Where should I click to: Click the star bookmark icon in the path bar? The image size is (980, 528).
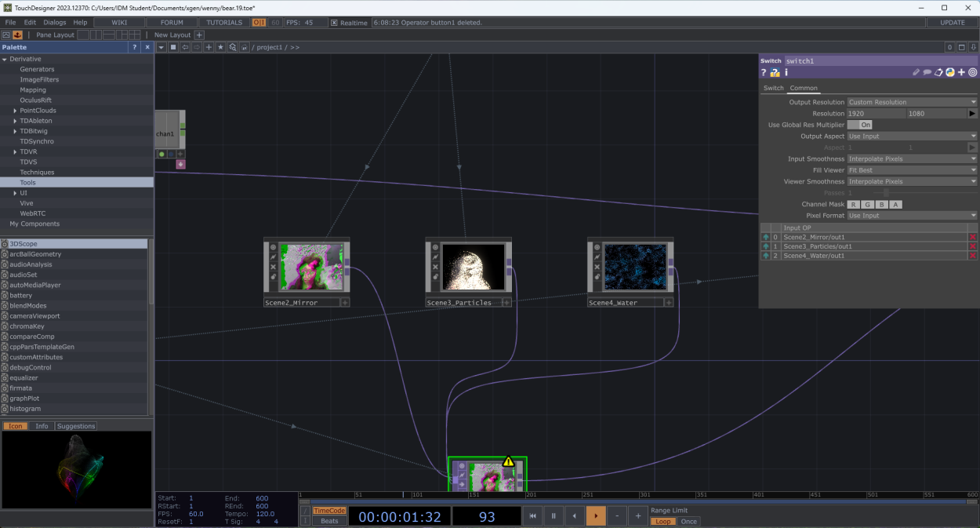tap(220, 47)
